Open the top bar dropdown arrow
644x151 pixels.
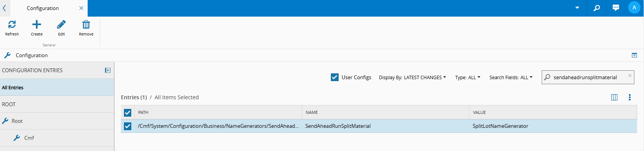click(577, 8)
